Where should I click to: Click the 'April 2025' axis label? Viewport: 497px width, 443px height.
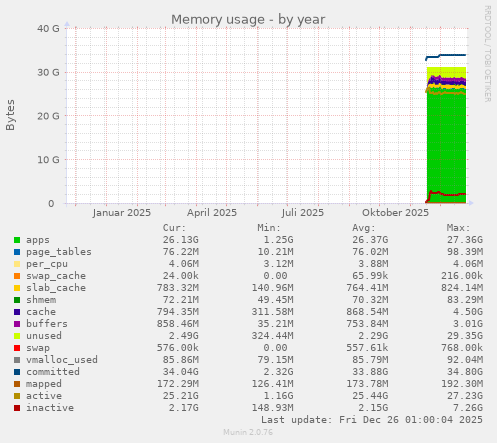212,213
